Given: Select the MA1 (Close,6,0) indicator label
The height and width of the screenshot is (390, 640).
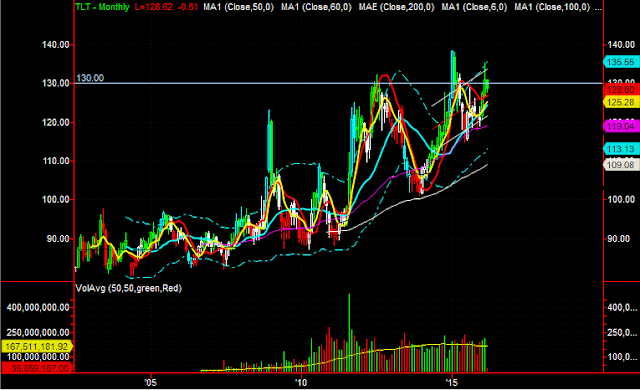Looking at the screenshot, I should click(474, 7).
